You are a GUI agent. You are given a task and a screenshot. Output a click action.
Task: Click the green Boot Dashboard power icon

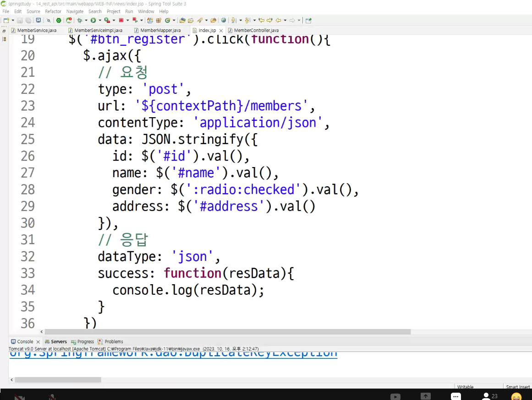tap(59, 20)
